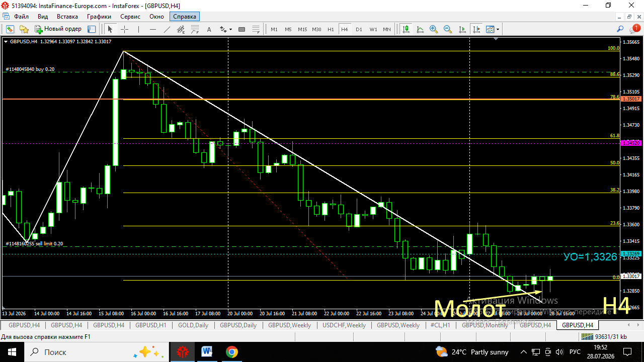Zoom out on the chart

point(448,29)
